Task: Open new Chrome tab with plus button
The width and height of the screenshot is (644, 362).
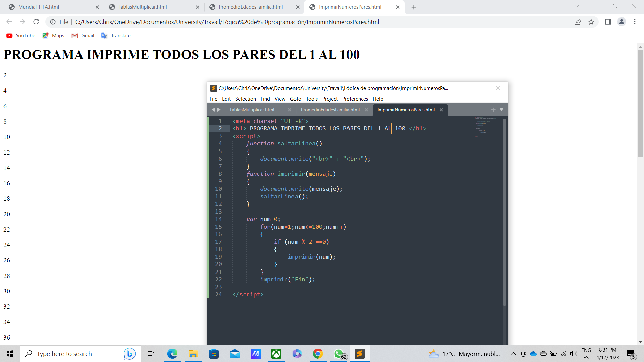Action: [x=414, y=7]
